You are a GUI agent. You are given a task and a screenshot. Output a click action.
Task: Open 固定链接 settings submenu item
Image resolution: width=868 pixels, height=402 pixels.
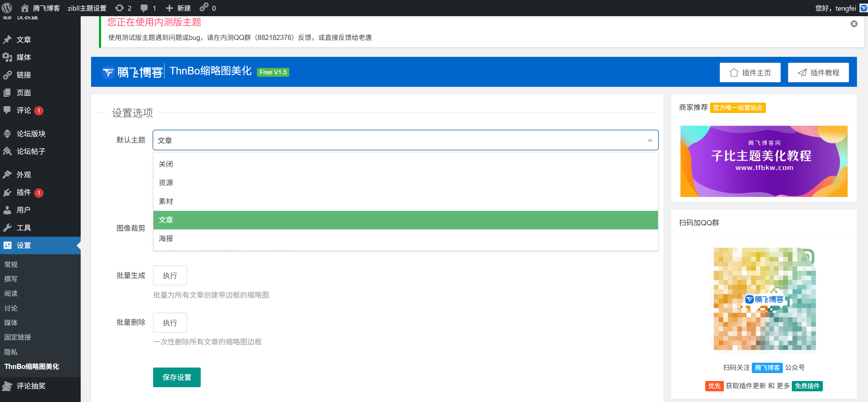[18, 337]
